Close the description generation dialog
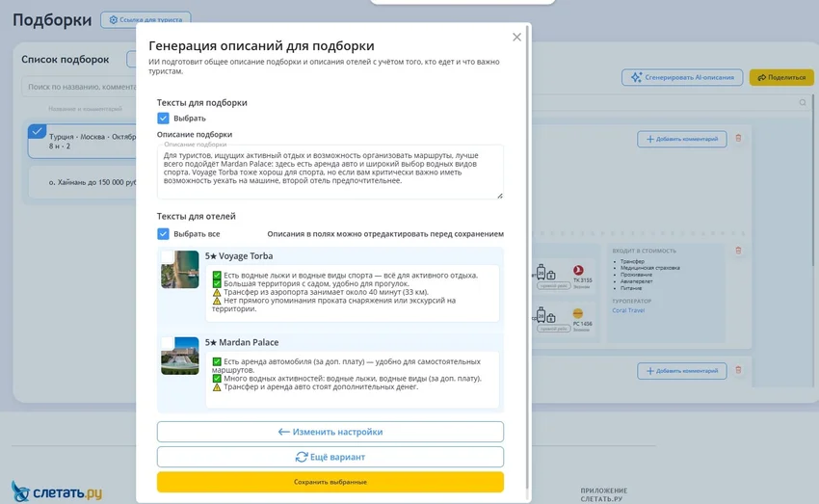 pos(516,37)
